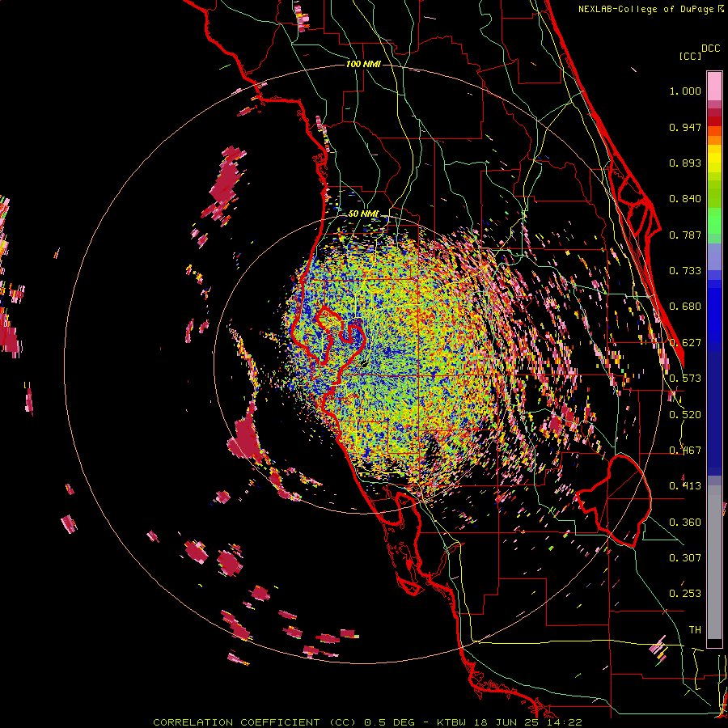
Task: Click the 50 NMI range ring label
Action: click(x=363, y=214)
